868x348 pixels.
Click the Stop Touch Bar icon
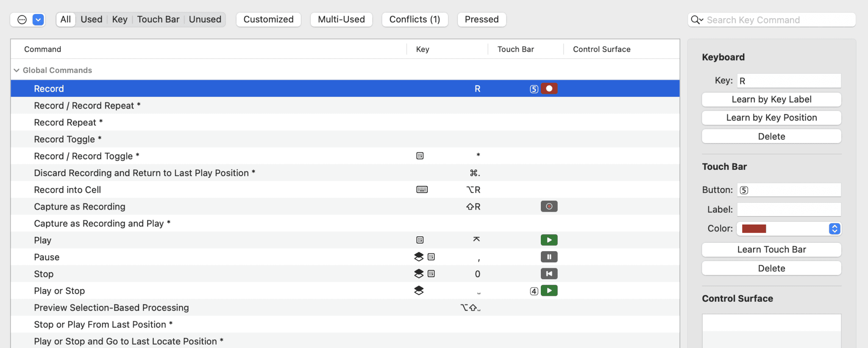pyautogui.click(x=549, y=274)
